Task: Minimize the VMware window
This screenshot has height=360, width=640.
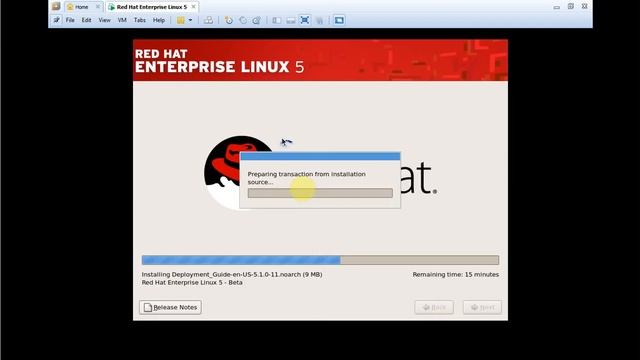Action: [x=556, y=7]
